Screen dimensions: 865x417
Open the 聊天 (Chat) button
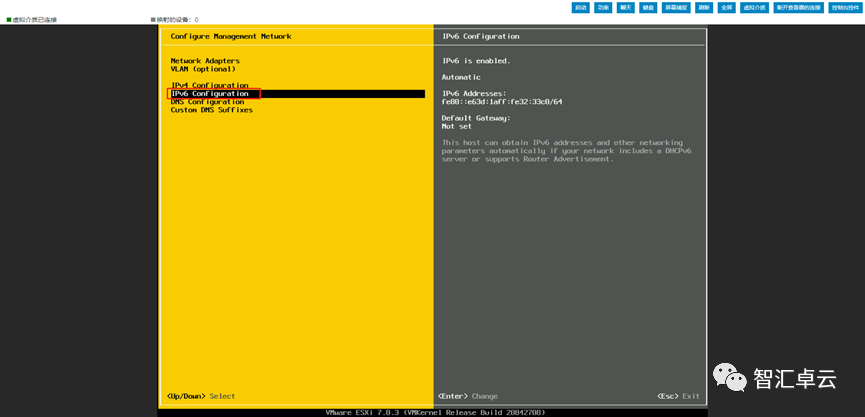pyautogui.click(x=624, y=8)
